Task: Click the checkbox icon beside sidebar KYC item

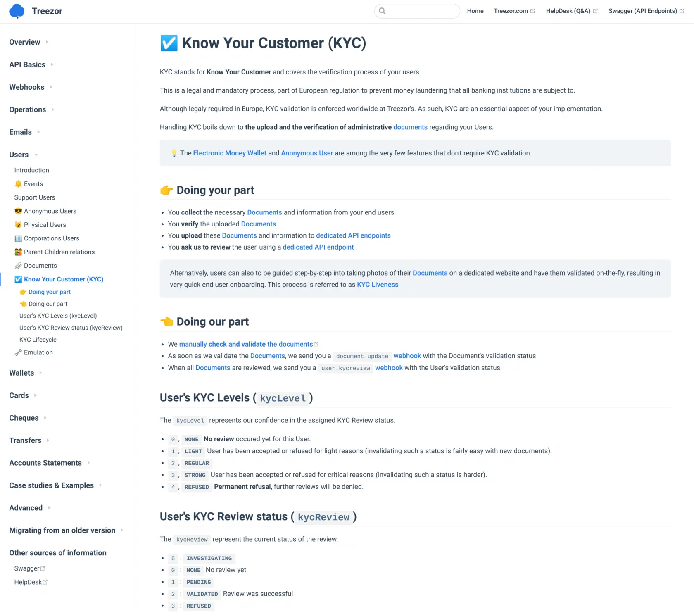Action: coord(18,279)
